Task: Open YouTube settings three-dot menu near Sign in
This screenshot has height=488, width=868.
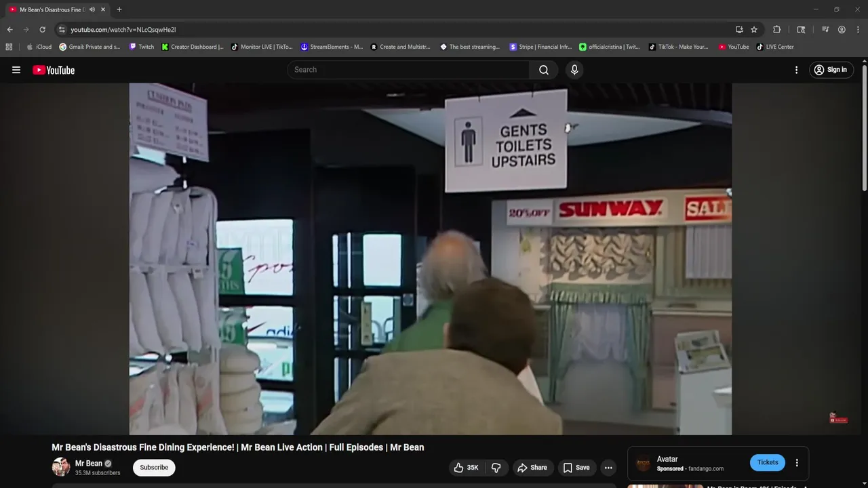Action: click(797, 70)
